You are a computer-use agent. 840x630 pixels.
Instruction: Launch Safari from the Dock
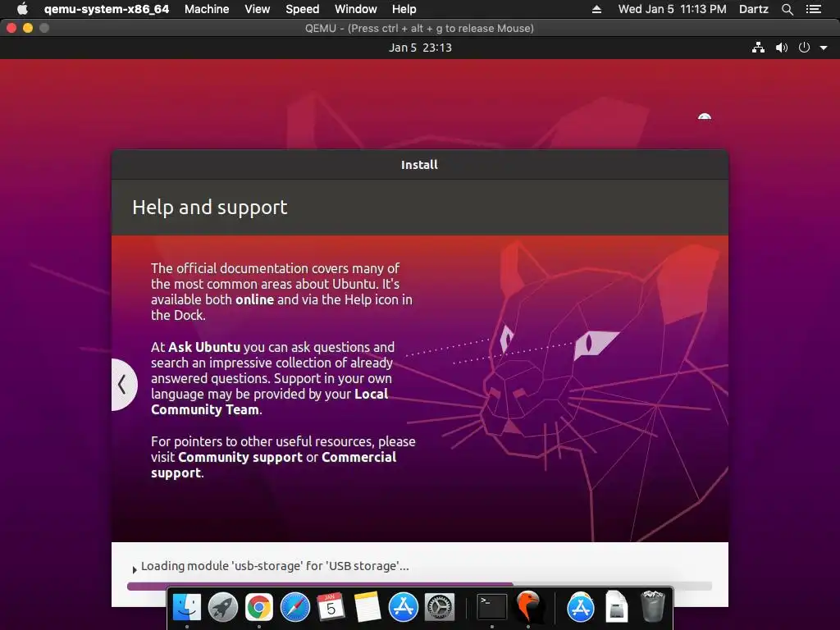[x=295, y=608]
